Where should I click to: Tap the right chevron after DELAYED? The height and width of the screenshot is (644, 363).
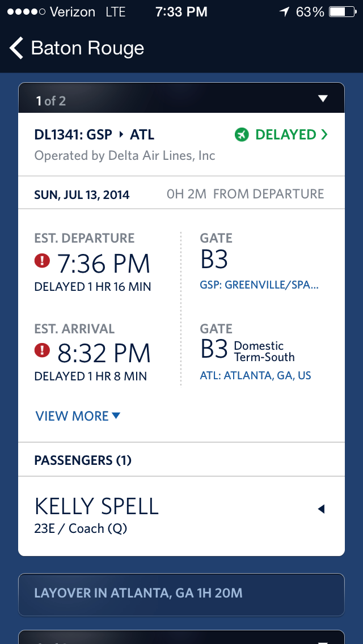[324, 135]
